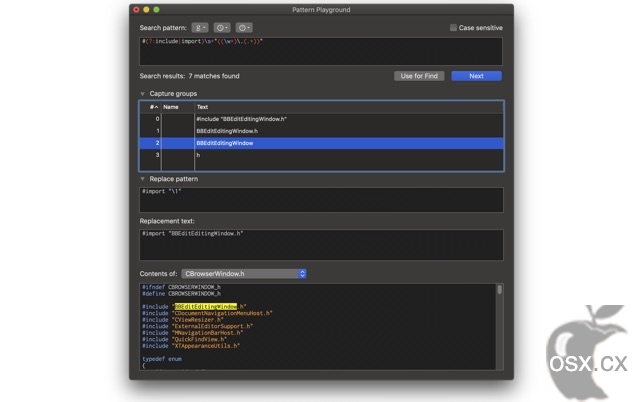Click the typedef enum line

162,359
